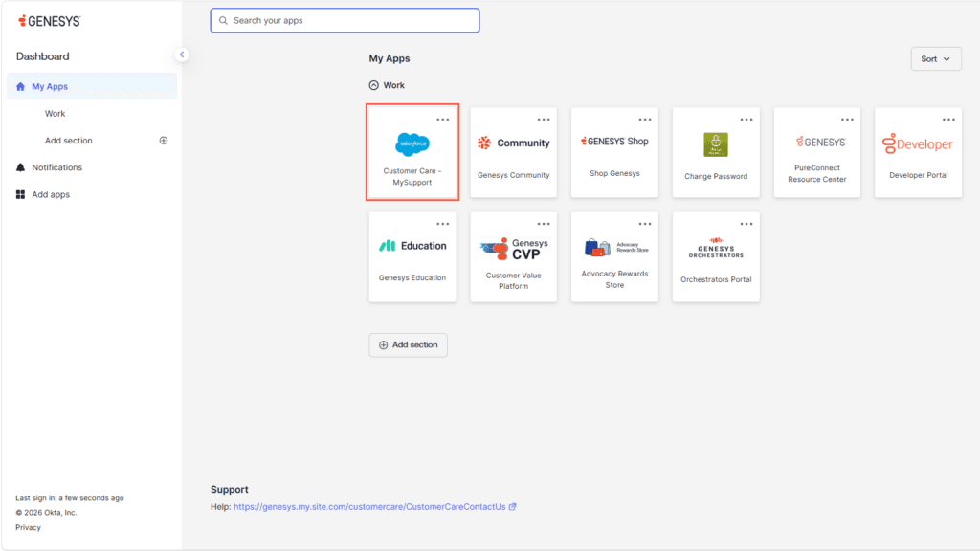Viewport: 980px width, 551px height.
Task: Open options menu on PureConnect Resource Center tile
Action: pyautogui.click(x=847, y=120)
